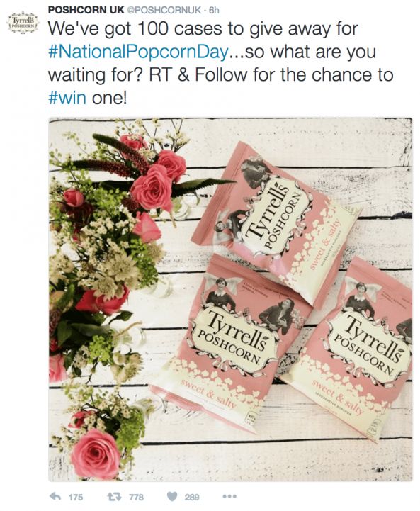View the 289 likes count
The height and width of the screenshot is (511, 420).
click(x=192, y=497)
